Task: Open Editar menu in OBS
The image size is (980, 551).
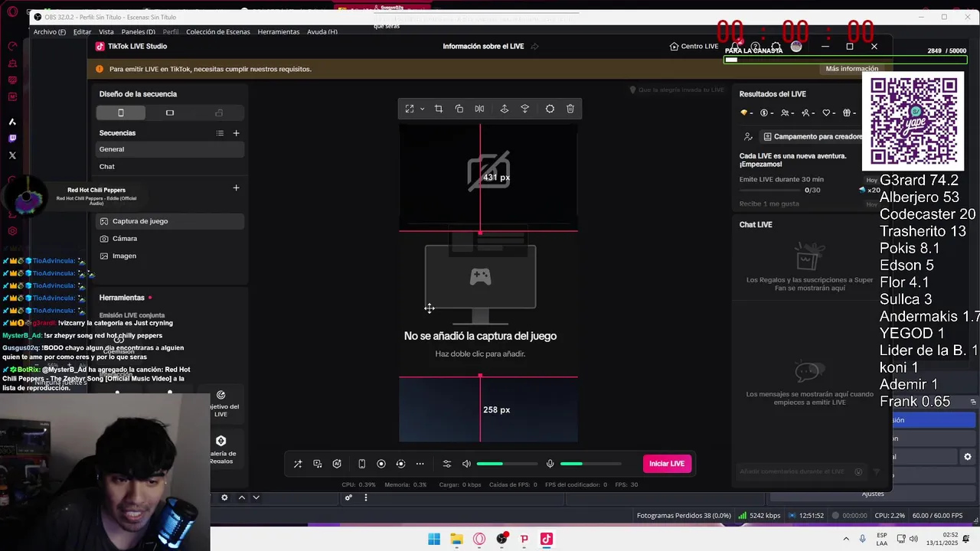Action: (x=82, y=32)
